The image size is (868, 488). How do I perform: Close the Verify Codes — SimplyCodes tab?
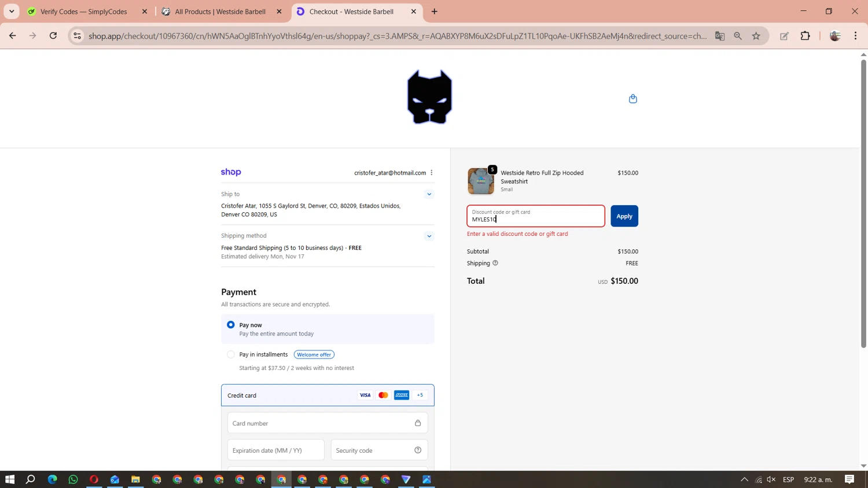tap(145, 12)
